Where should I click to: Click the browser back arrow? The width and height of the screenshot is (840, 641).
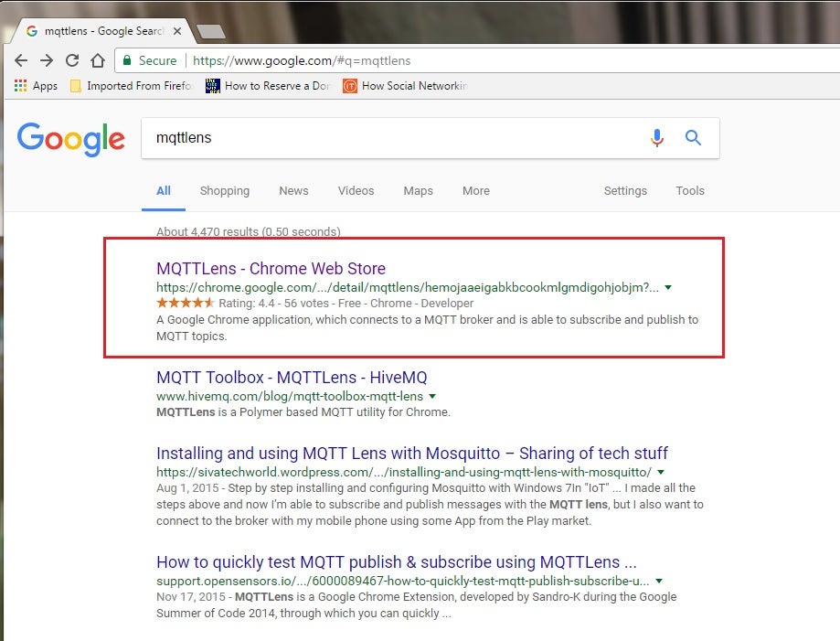pos(21,61)
